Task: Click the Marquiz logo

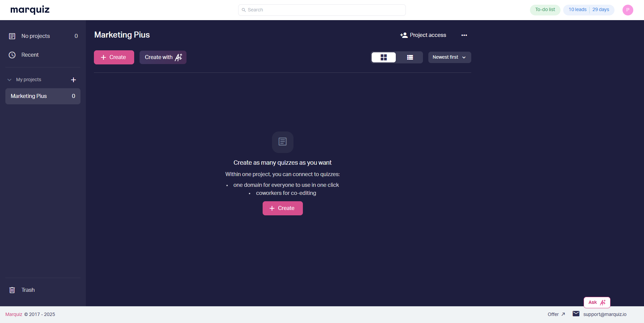Action: tap(30, 10)
